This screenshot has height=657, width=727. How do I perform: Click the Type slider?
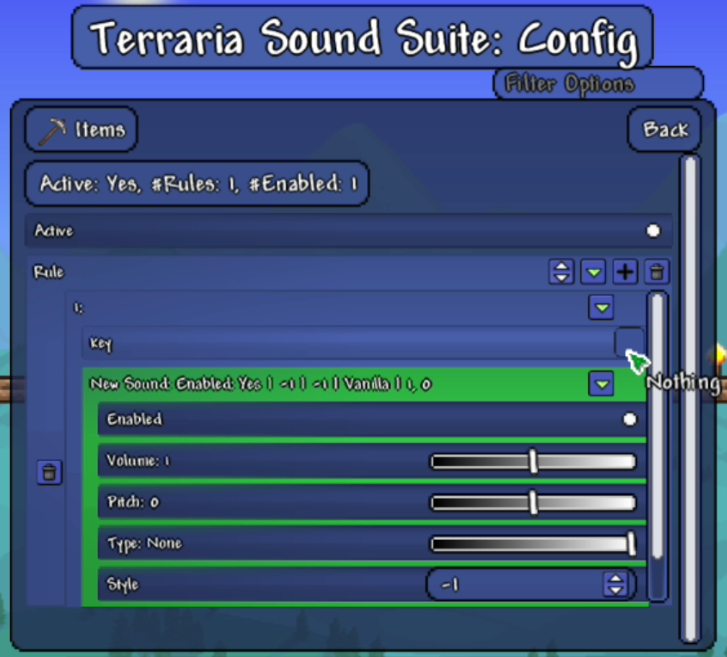(533, 544)
